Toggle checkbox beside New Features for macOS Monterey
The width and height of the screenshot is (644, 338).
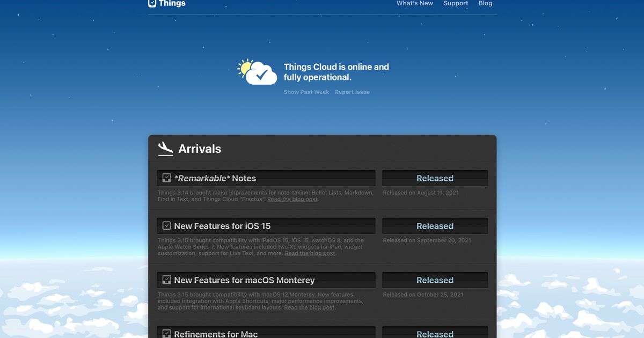point(167,280)
